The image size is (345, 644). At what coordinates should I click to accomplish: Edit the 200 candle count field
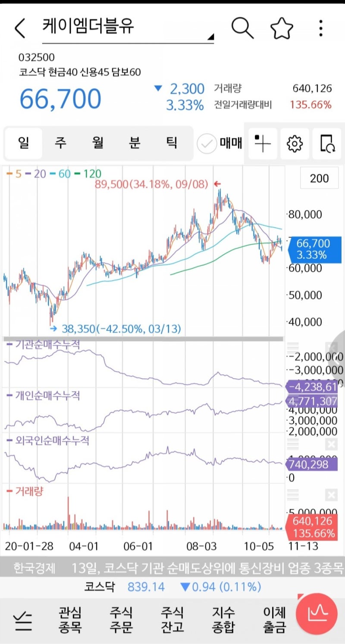[320, 178]
